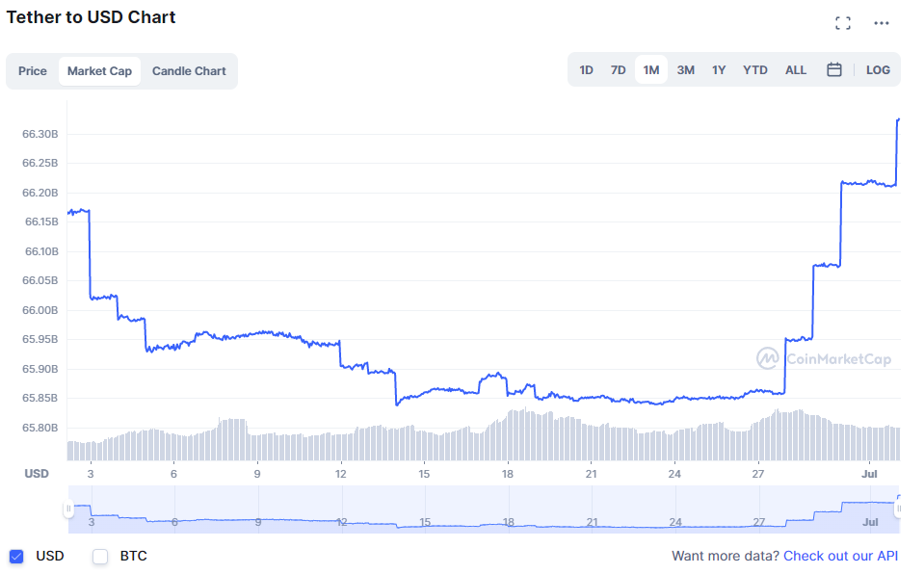
Task: Select the Market Cap tab
Action: [x=99, y=71]
